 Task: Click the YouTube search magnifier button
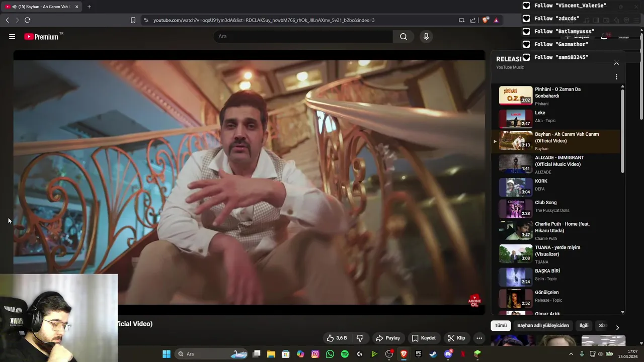(x=404, y=36)
